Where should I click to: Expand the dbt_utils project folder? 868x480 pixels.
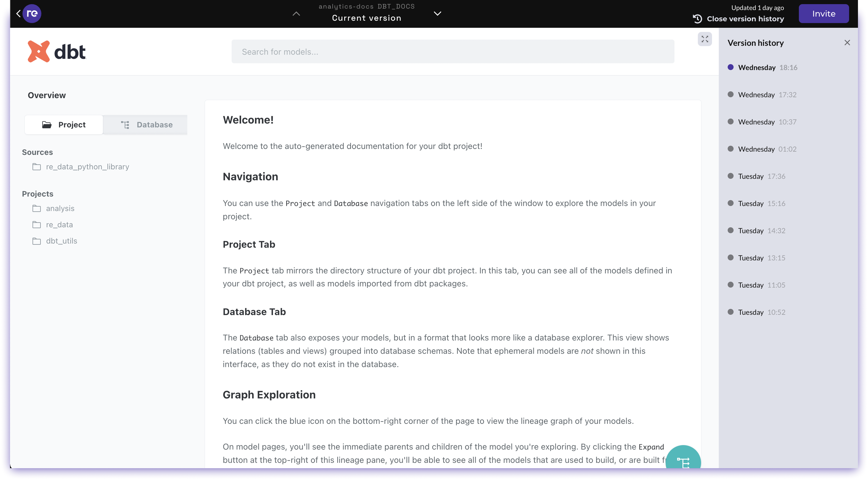[x=61, y=241]
